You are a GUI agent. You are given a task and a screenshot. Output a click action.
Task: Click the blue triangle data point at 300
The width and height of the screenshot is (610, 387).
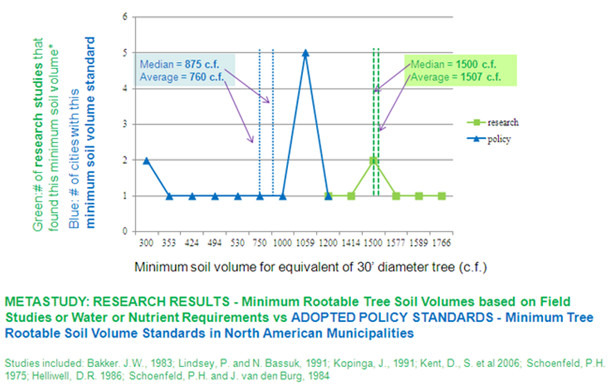[146, 160]
